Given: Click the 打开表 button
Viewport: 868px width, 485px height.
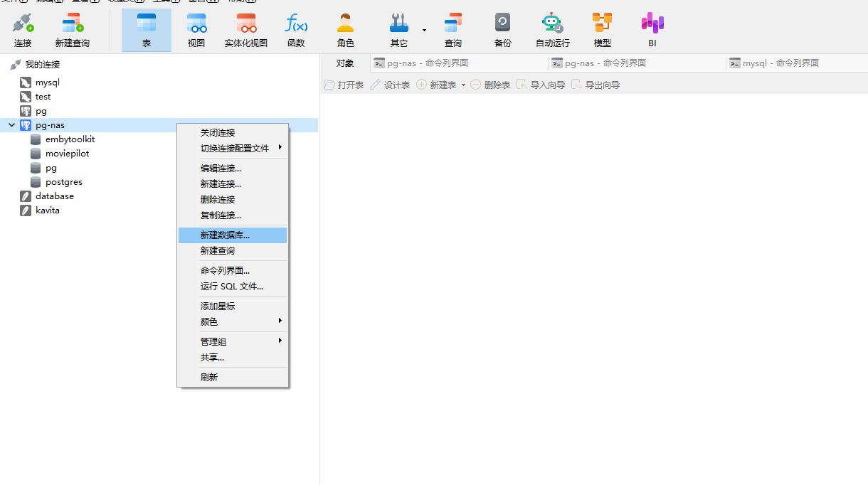Looking at the screenshot, I should click(x=344, y=84).
